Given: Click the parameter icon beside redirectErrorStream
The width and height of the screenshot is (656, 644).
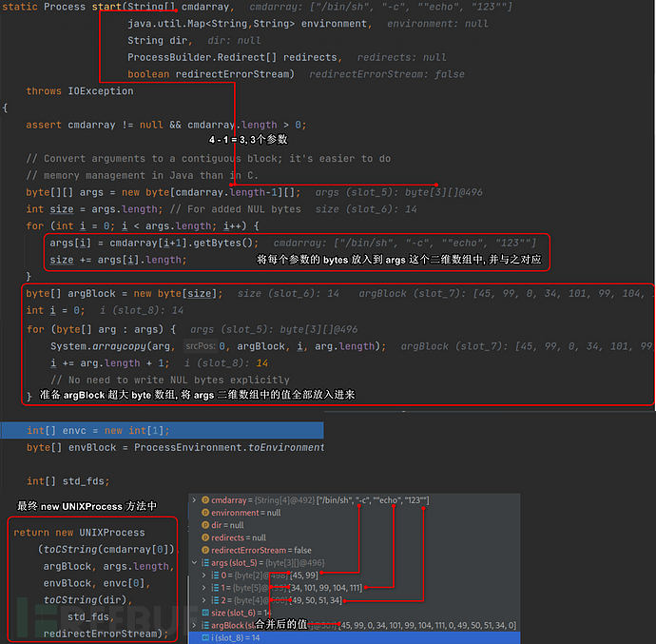Looking at the screenshot, I should point(204,550).
